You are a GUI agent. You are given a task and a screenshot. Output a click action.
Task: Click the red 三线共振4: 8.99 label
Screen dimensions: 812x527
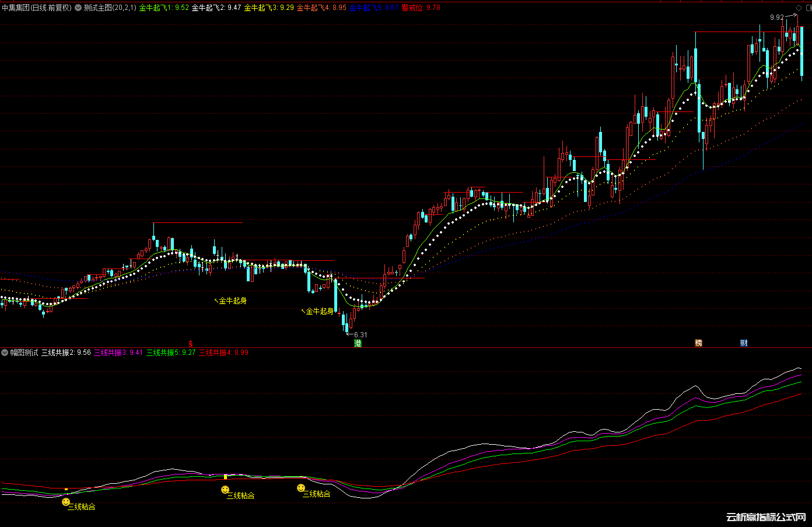pos(223,353)
